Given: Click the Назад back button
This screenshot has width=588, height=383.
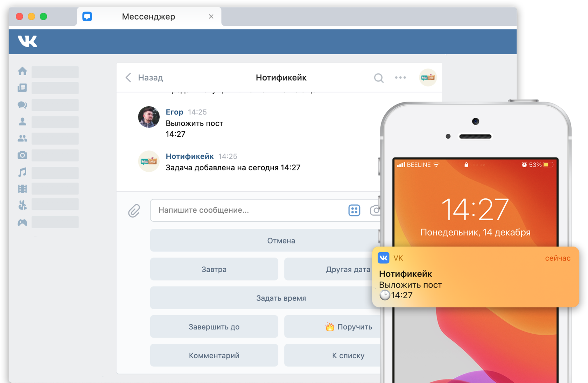Looking at the screenshot, I should [144, 78].
